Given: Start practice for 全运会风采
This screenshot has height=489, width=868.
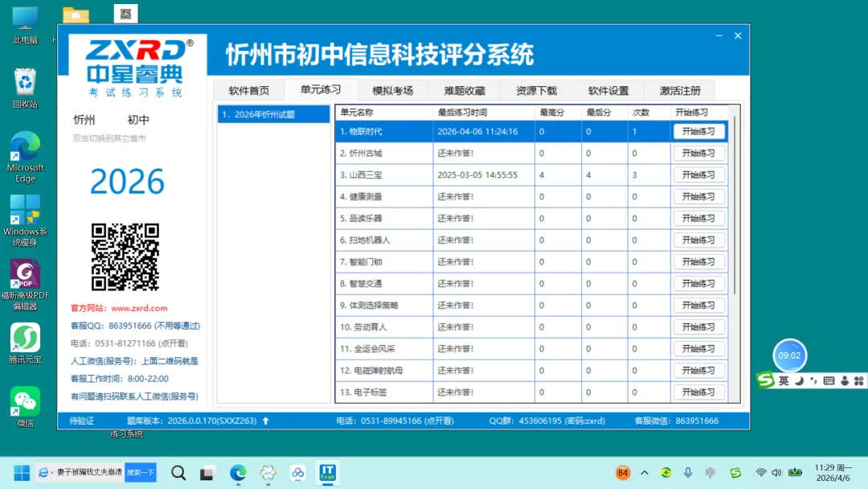Looking at the screenshot, I should pos(698,348).
